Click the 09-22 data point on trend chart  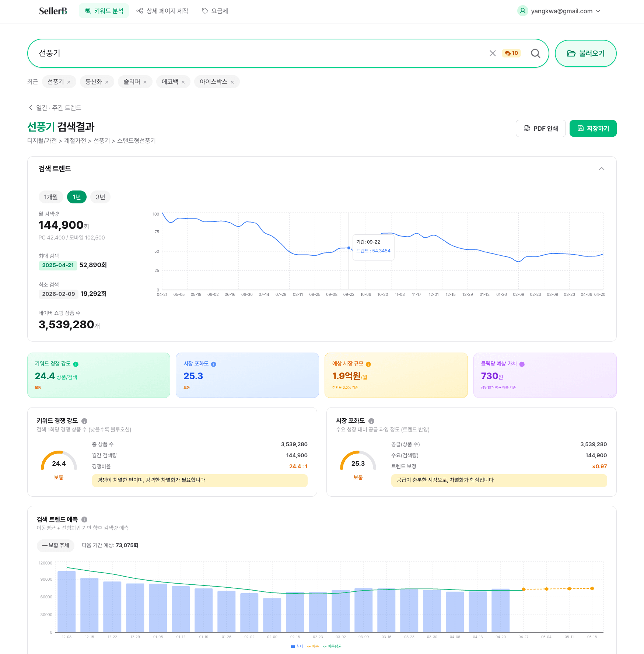tap(349, 248)
